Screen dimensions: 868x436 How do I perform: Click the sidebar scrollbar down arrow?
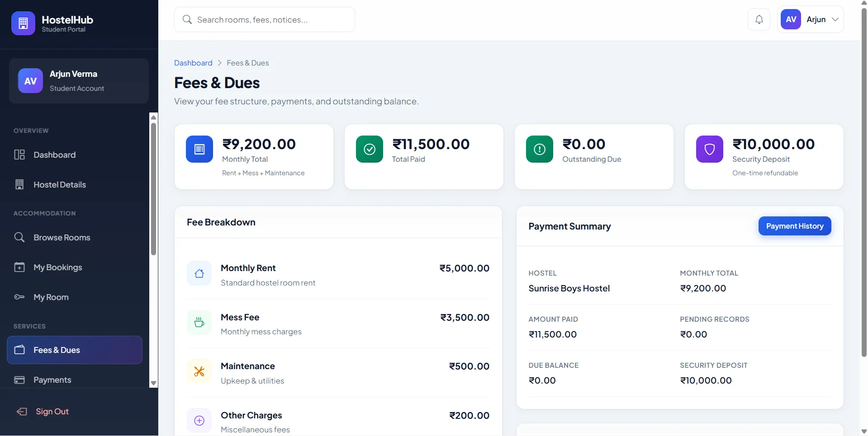154,383
